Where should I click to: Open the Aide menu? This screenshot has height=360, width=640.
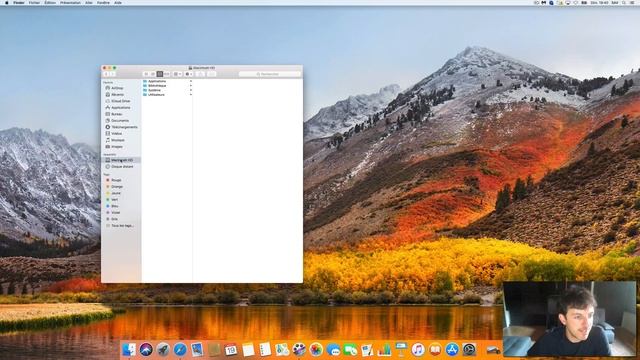[x=118, y=2]
